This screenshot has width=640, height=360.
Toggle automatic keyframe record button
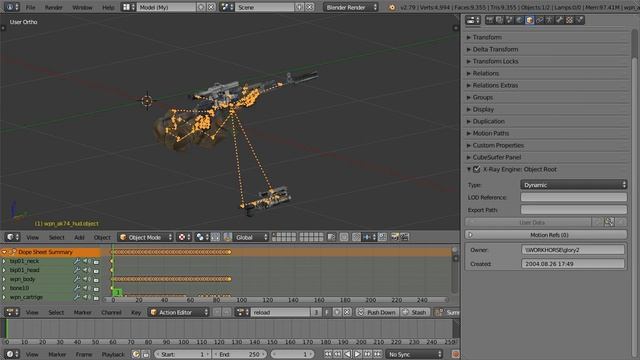pos(456,354)
